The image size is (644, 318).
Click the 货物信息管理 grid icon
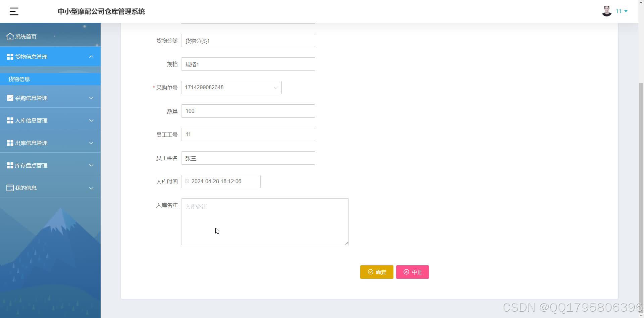pyautogui.click(x=10, y=57)
